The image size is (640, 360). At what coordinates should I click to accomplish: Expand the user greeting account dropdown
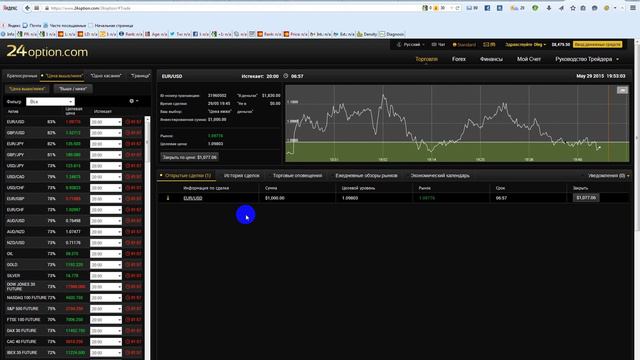[x=525, y=44]
